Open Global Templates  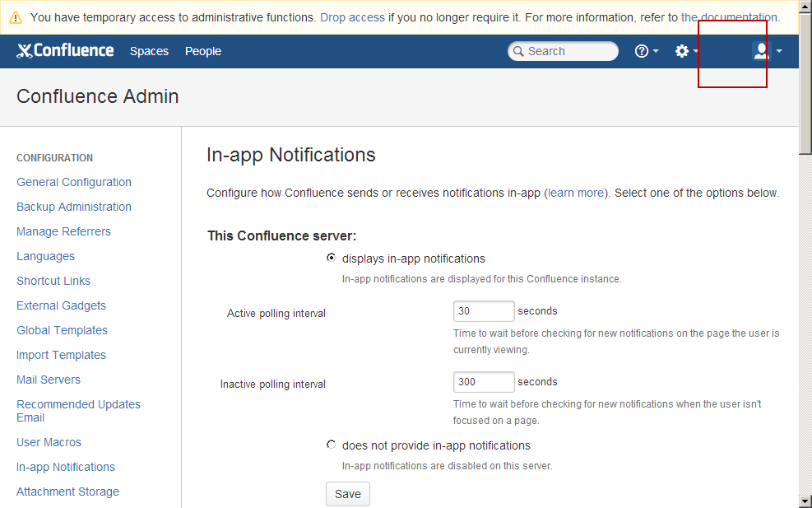[x=63, y=330]
